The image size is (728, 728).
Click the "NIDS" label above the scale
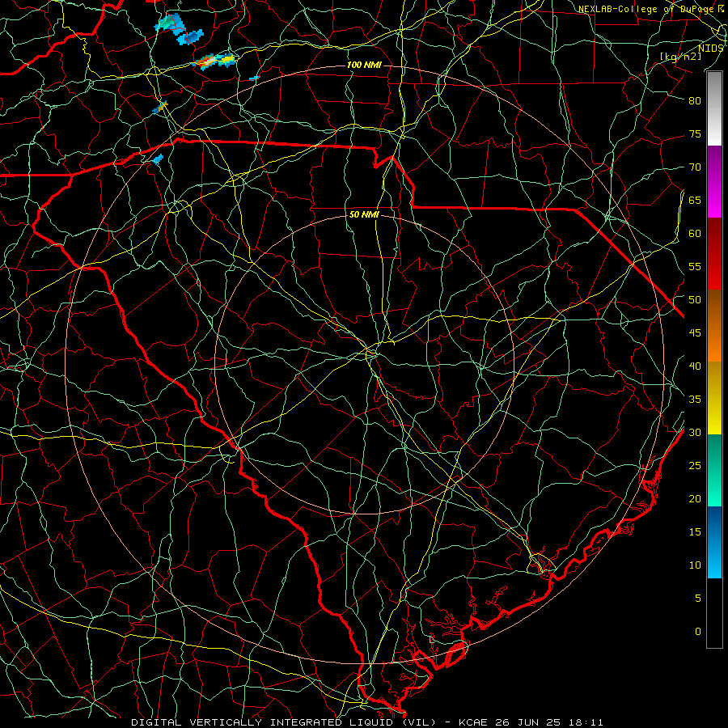point(710,49)
